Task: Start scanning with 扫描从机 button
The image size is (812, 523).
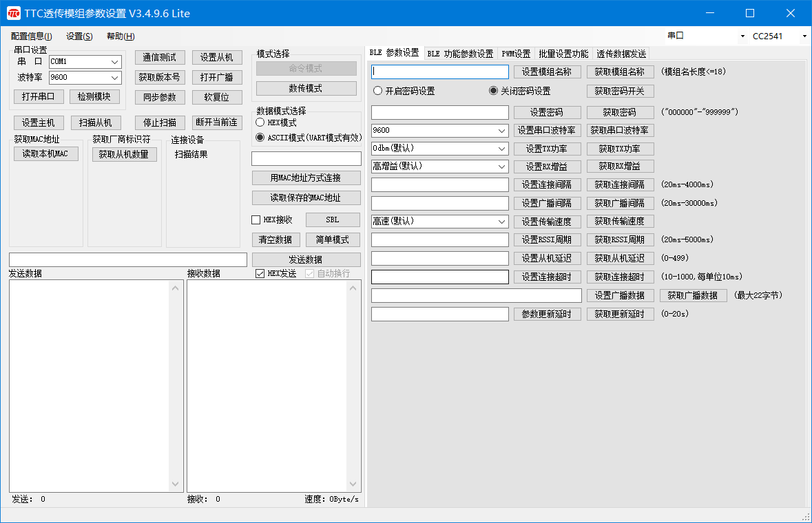Action: (96, 122)
